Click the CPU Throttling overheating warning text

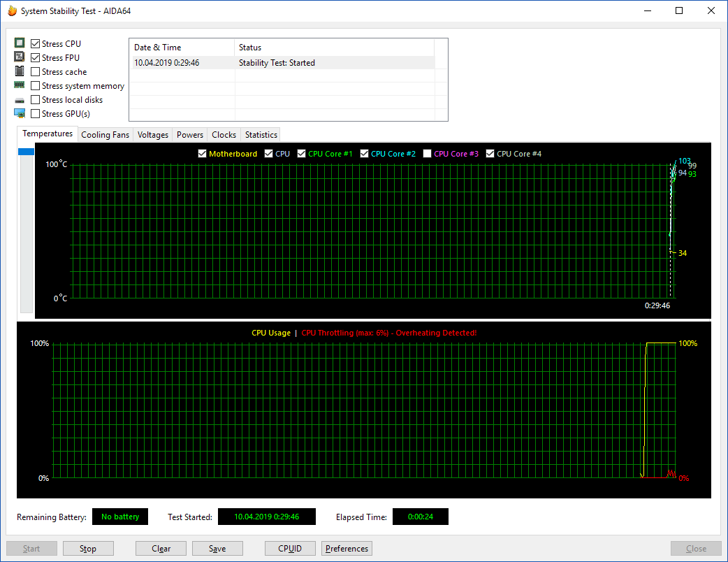tap(389, 333)
